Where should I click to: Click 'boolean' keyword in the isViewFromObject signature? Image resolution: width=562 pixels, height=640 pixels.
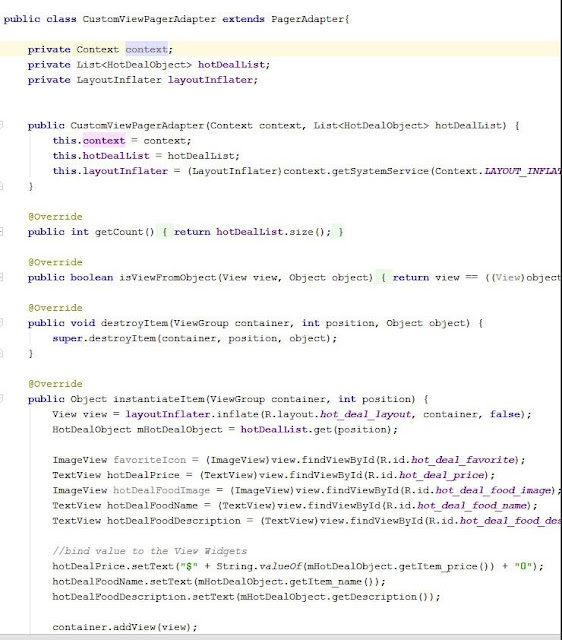(x=92, y=277)
